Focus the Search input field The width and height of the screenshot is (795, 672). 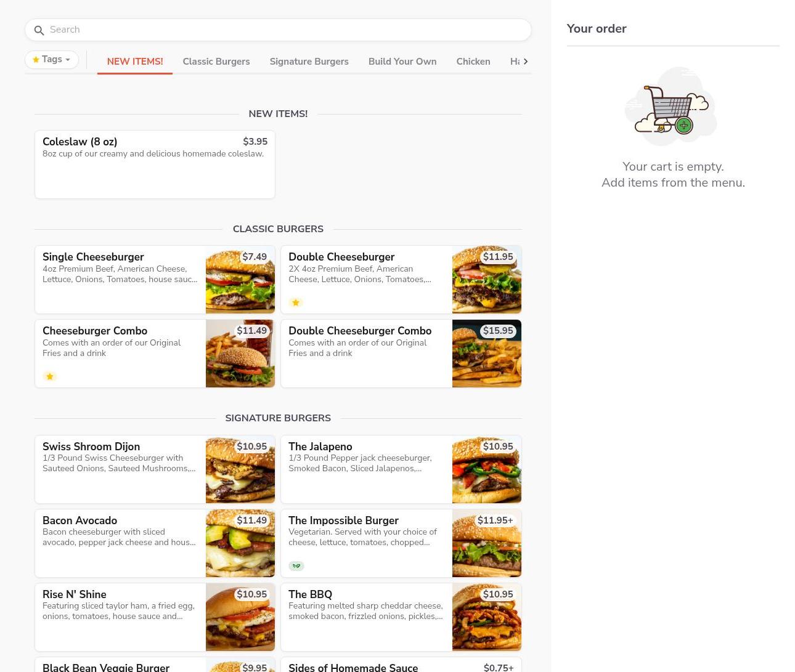point(278,30)
